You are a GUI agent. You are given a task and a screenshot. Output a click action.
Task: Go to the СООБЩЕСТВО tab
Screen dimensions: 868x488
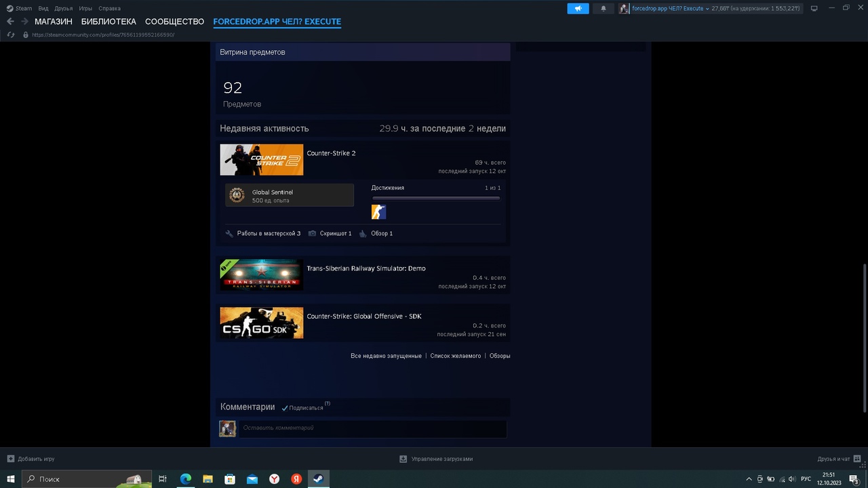pyautogui.click(x=174, y=22)
